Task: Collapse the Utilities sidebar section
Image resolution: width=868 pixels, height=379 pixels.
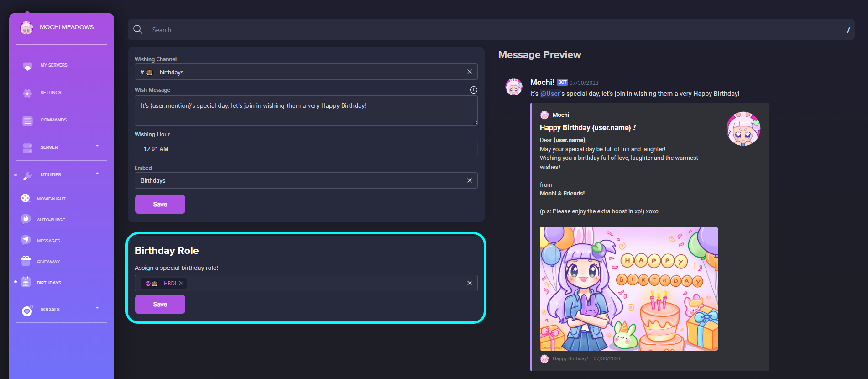Action: 97,174
